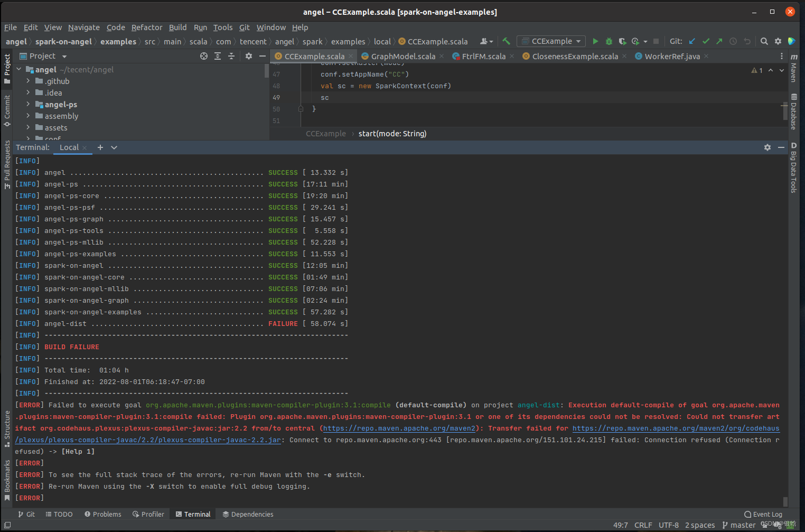The height and width of the screenshot is (532, 805).
Task: Expand the assembly folder
Action: 28,116
